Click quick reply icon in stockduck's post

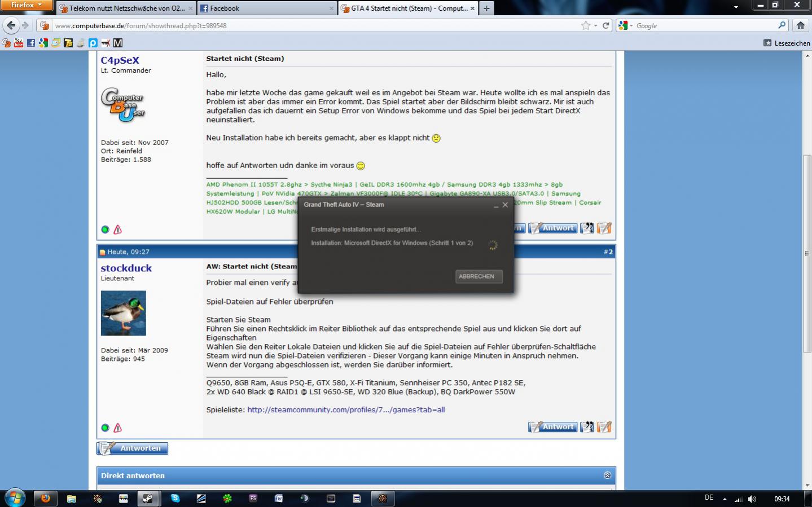coord(604,427)
